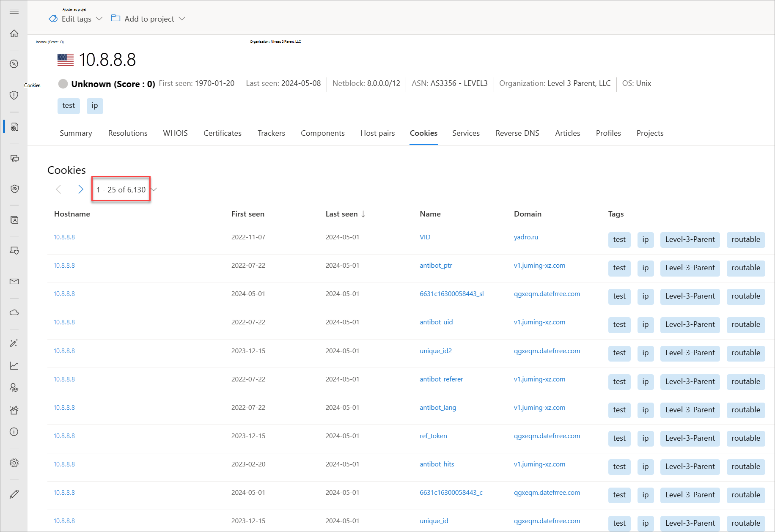This screenshot has height=532, width=775.
Task: Expand the Edit tags dropdown chevron
Action: pos(99,19)
